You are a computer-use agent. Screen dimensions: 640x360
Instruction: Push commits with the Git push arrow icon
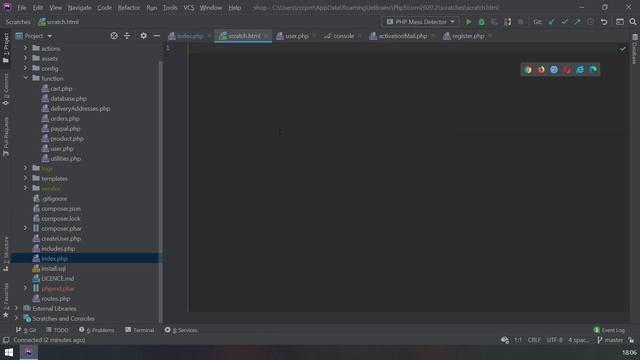click(x=578, y=22)
